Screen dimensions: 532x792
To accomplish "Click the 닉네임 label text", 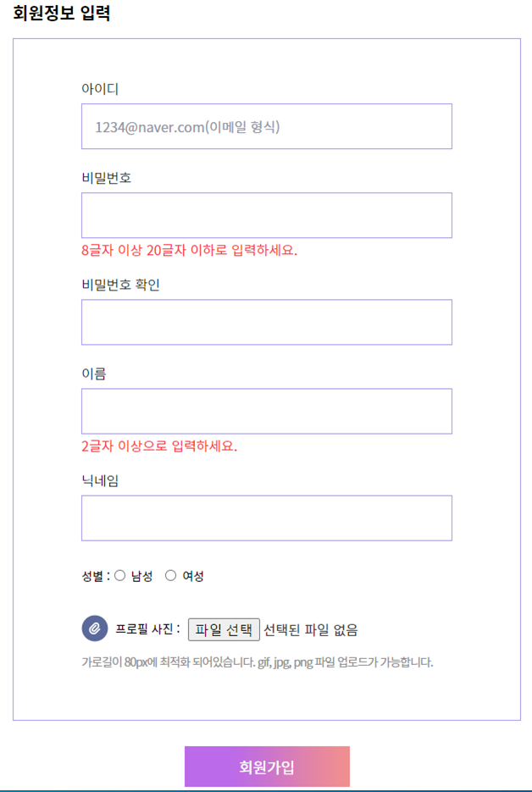I will pos(100,480).
